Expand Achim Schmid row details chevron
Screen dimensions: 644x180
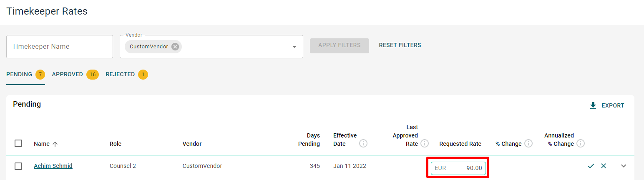[x=624, y=166]
